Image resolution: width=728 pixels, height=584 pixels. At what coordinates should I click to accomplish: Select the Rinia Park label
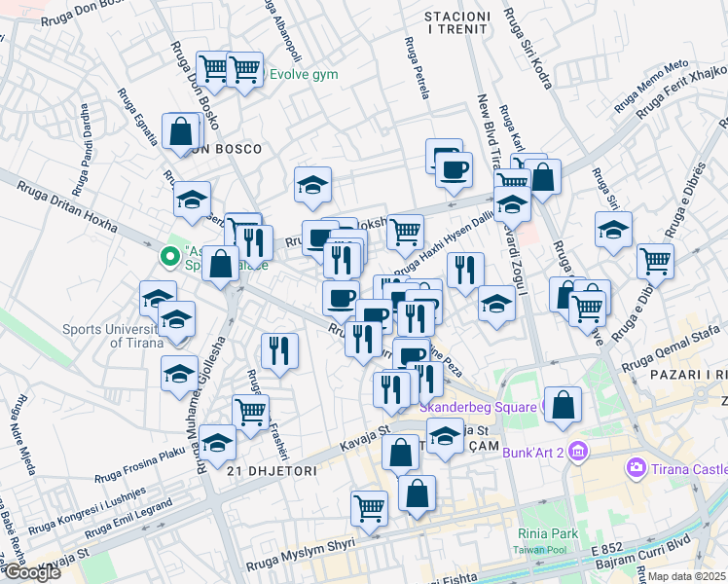[548, 533]
